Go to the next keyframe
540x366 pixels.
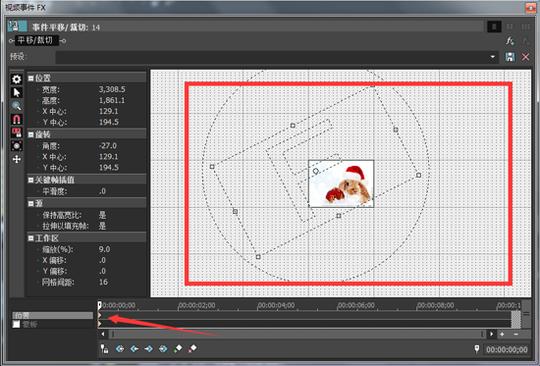tap(149, 349)
